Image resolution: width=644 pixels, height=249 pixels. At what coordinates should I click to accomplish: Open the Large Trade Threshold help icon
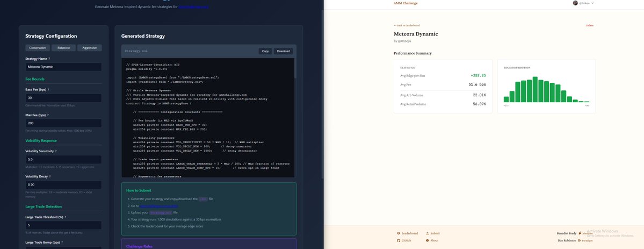tap(66, 217)
